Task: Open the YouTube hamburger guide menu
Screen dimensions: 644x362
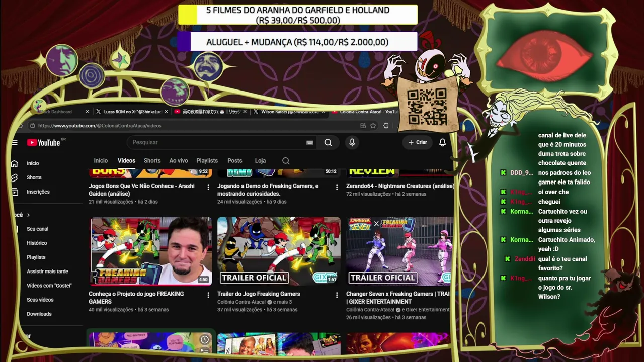Action: coord(15,142)
